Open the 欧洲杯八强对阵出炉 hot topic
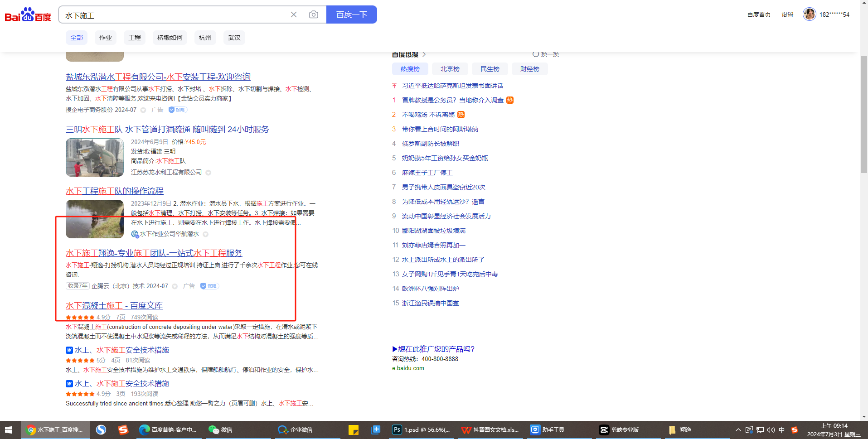This screenshot has width=868, height=439. coord(430,289)
